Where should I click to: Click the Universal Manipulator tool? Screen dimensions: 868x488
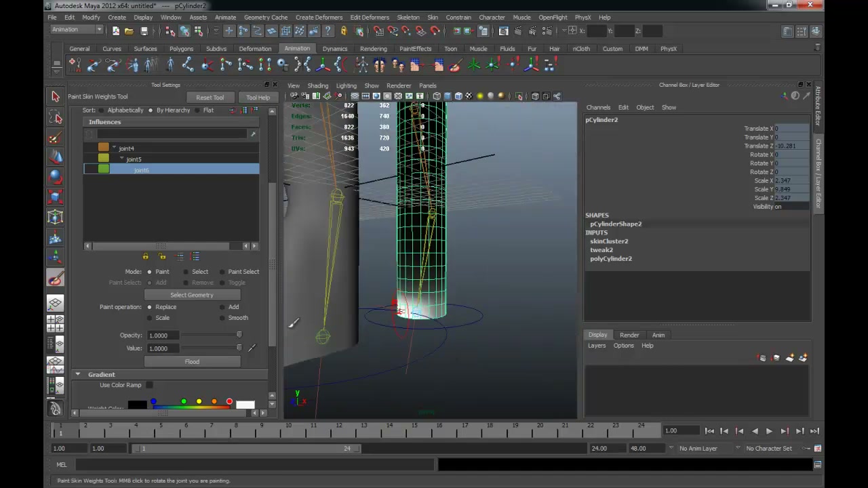pyautogui.click(x=56, y=218)
